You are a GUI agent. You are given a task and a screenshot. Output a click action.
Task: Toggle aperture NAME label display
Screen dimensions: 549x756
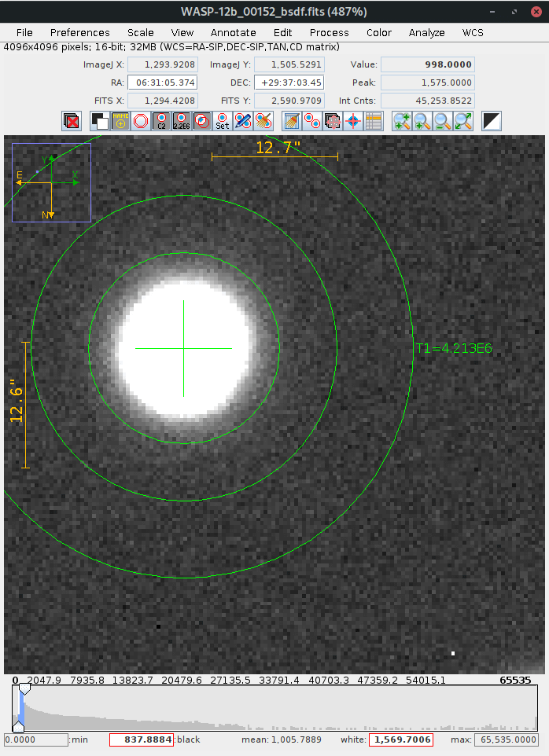click(120, 120)
